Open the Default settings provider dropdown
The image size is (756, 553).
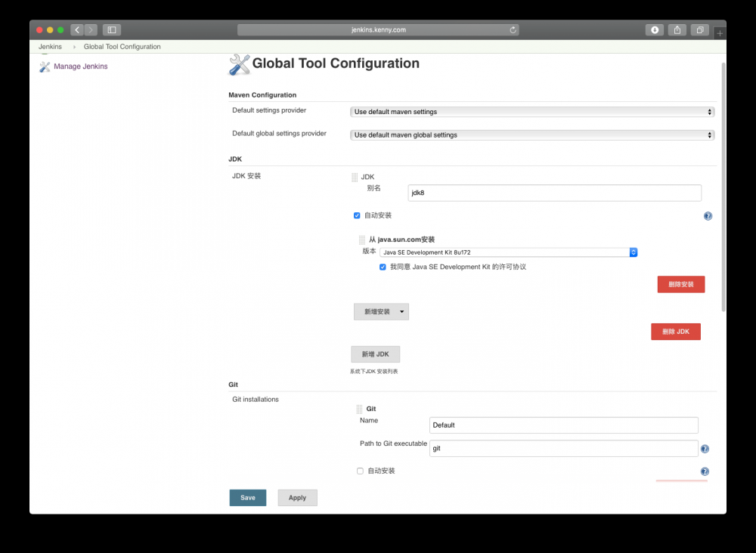point(532,111)
